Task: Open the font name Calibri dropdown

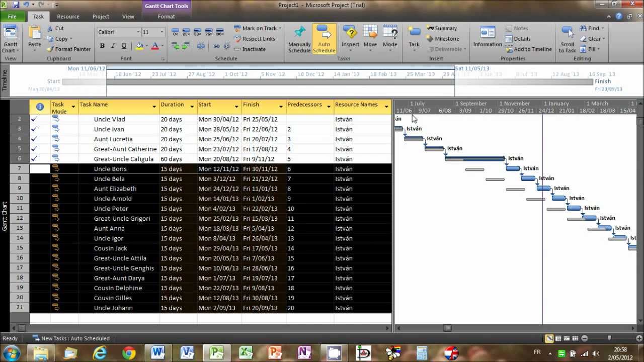Action: click(138, 32)
